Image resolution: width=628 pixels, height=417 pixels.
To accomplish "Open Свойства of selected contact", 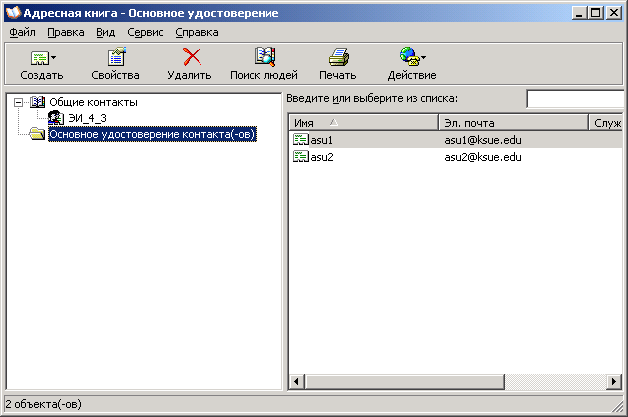I will (x=115, y=64).
